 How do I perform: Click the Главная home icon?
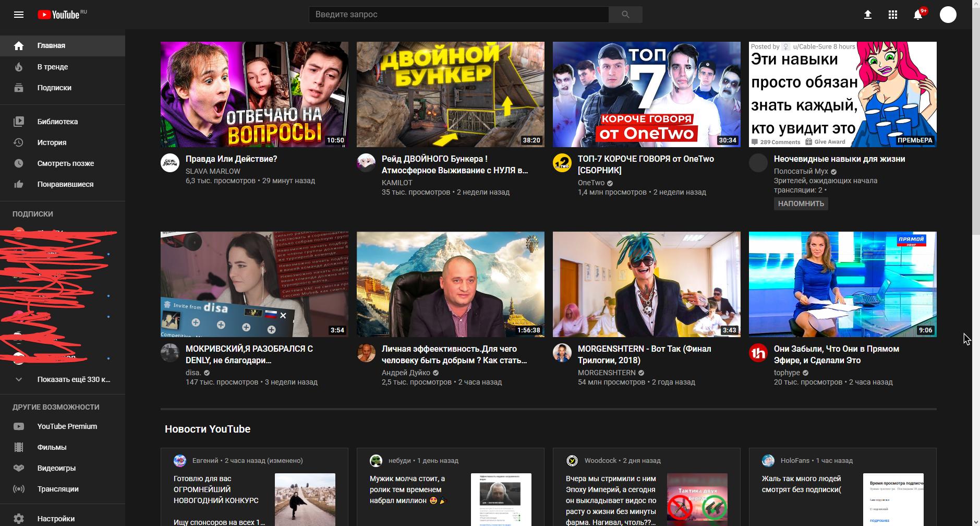(x=19, y=46)
